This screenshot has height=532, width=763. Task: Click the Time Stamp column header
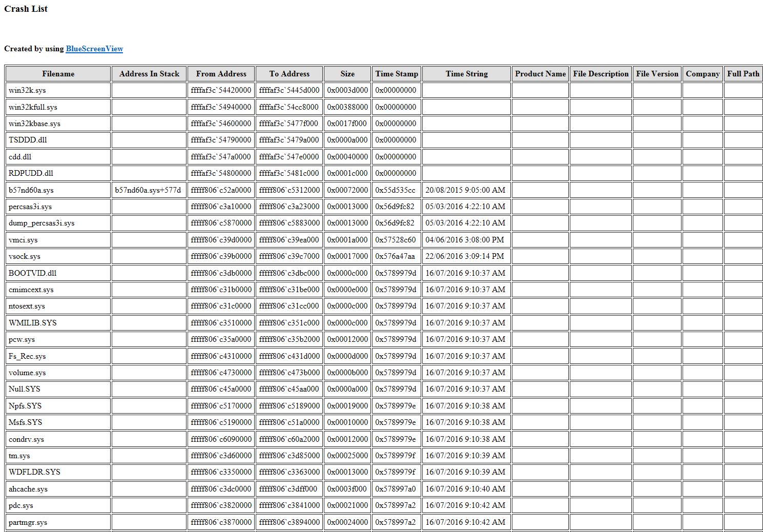397,74
